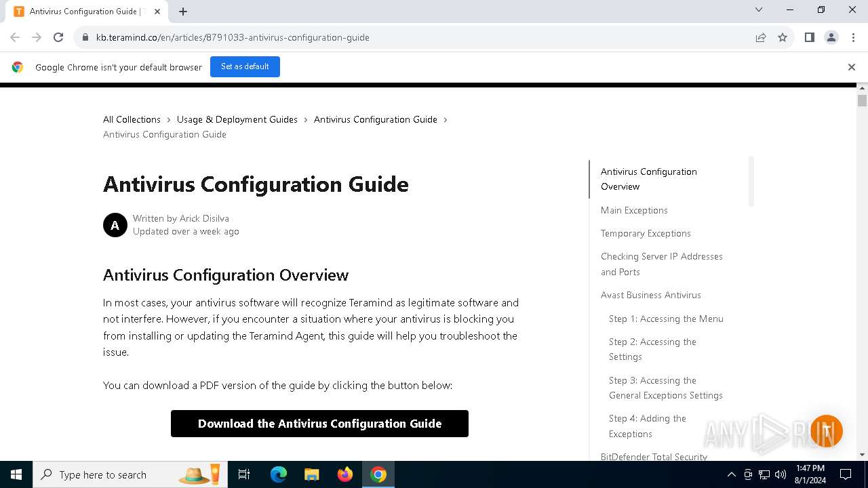Open the Windows notification center
Image resolution: width=868 pixels, height=488 pixels.
[846, 474]
